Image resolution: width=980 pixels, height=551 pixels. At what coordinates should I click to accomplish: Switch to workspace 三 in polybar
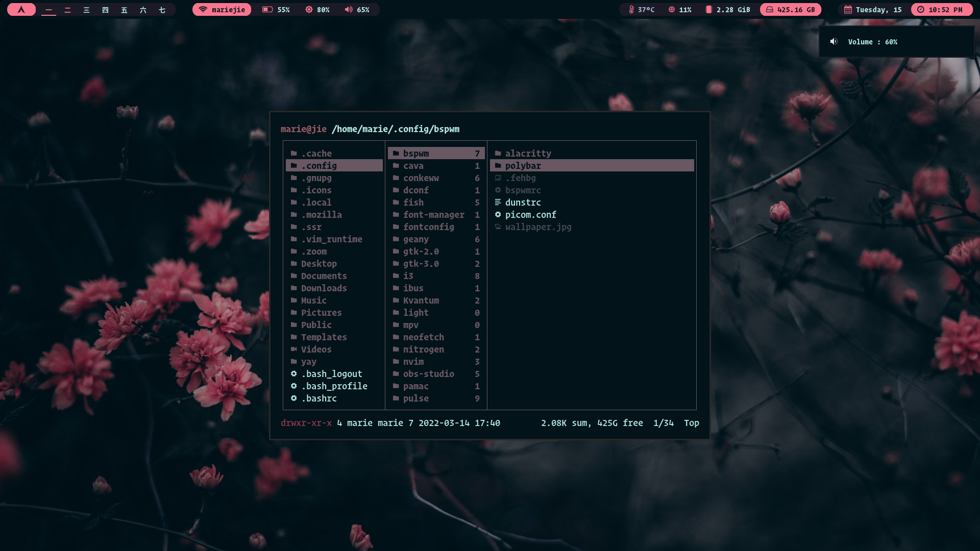(86, 9)
